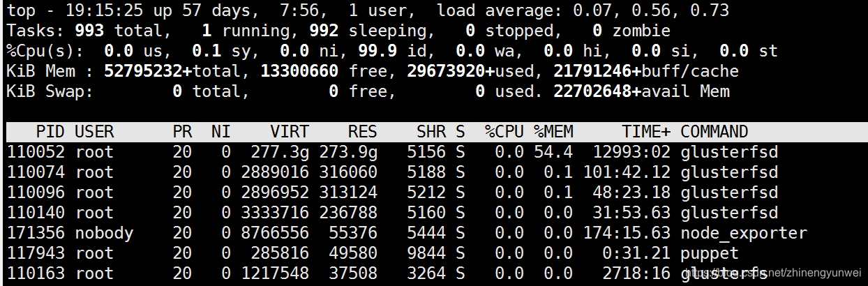Click the RES column header
Screen dimensions: 868x286
click(x=362, y=132)
